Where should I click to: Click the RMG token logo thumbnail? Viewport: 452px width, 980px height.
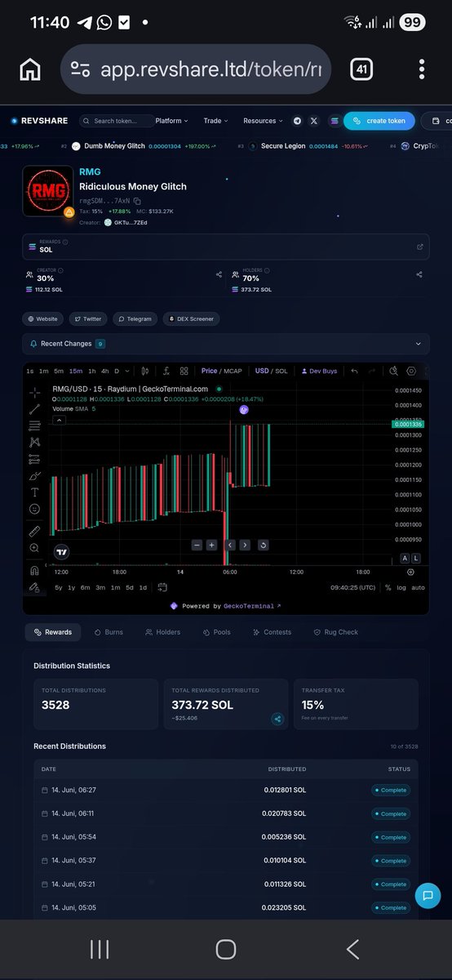click(x=47, y=191)
